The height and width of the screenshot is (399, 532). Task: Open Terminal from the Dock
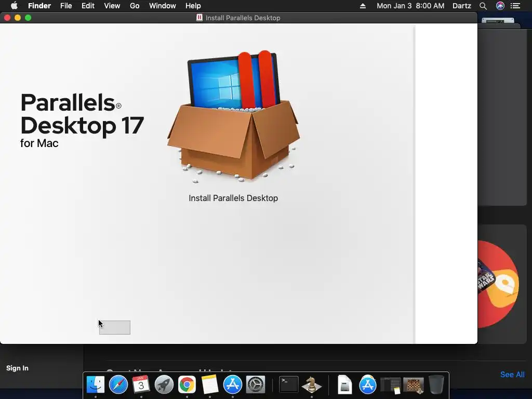(288, 384)
